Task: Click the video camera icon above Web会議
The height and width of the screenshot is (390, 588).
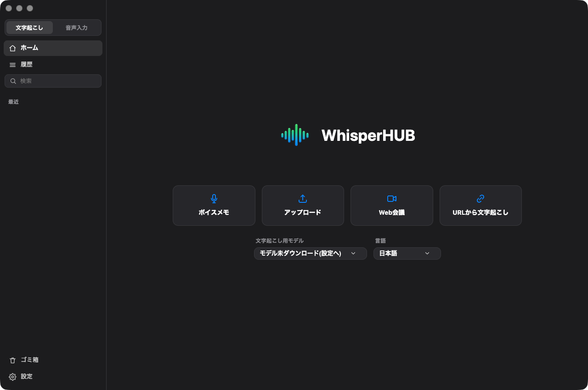Action: click(x=392, y=199)
